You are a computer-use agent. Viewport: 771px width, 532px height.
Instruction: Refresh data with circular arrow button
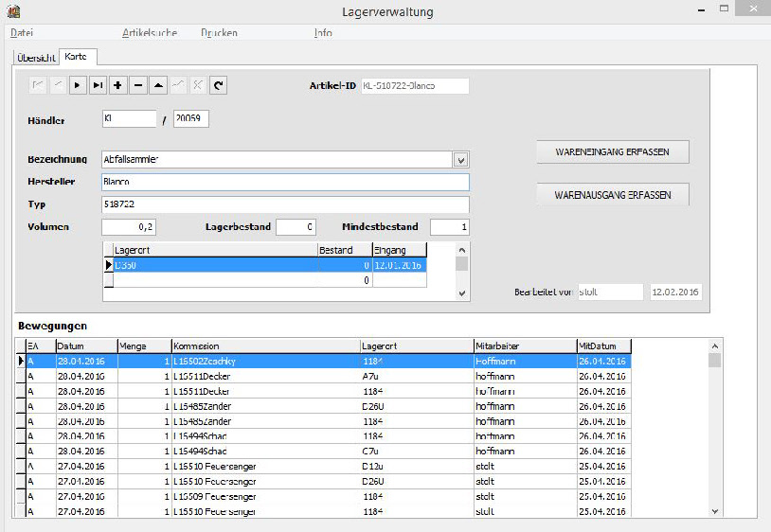[218, 85]
